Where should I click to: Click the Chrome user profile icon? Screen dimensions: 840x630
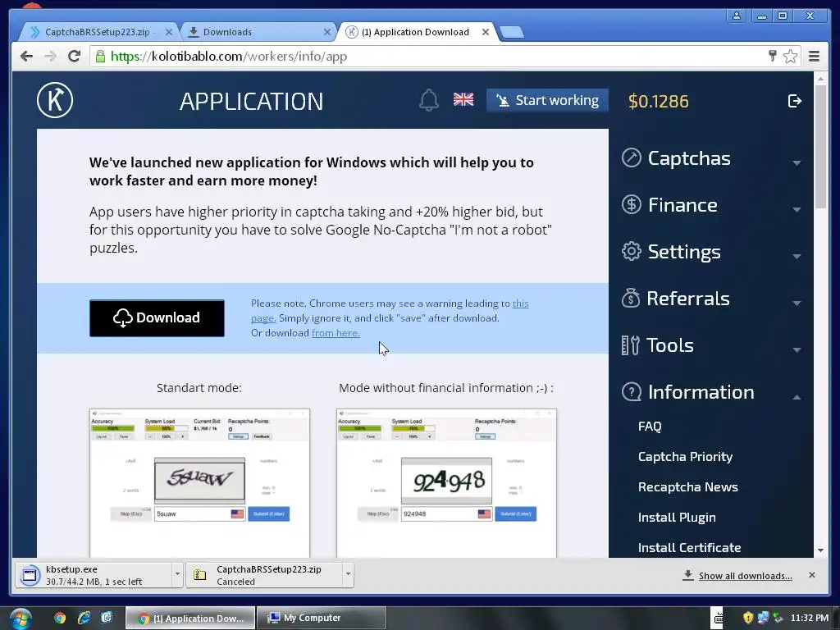pyautogui.click(x=737, y=16)
